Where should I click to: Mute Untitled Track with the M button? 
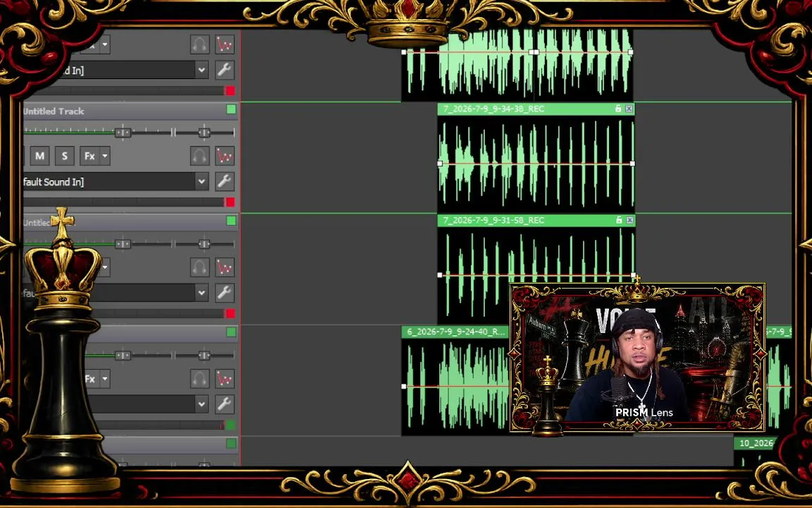[x=40, y=155]
